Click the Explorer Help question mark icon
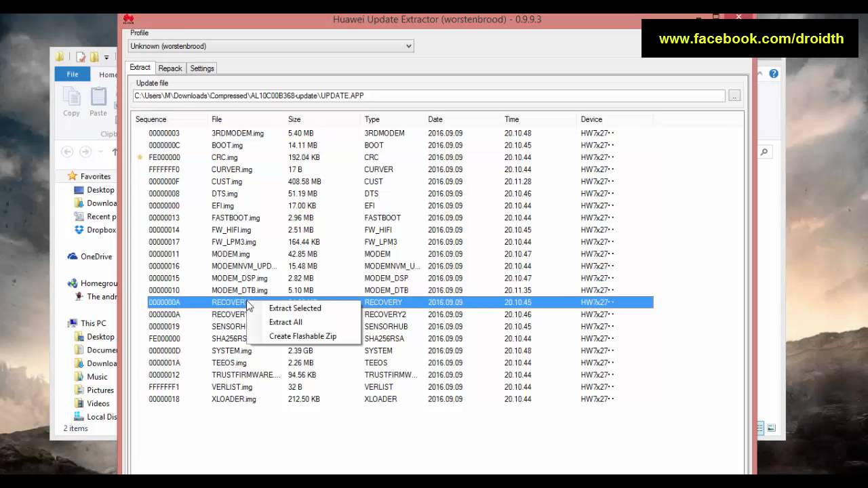 [x=774, y=73]
